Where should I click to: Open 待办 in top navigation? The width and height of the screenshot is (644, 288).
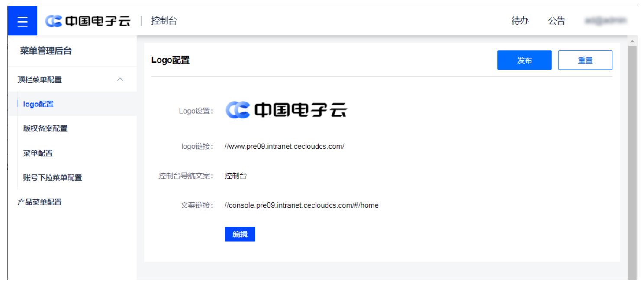[x=520, y=21]
